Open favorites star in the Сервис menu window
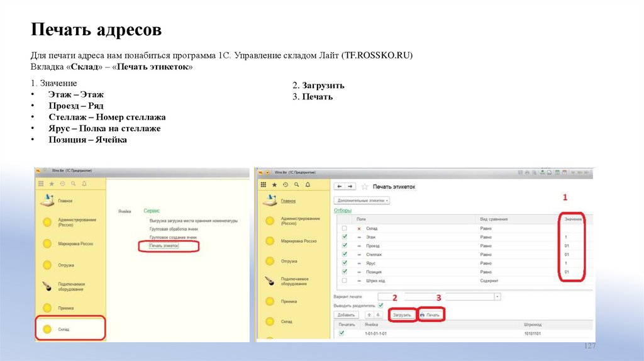This screenshot has height=361, width=644. pyautogui.click(x=52, y=184)
